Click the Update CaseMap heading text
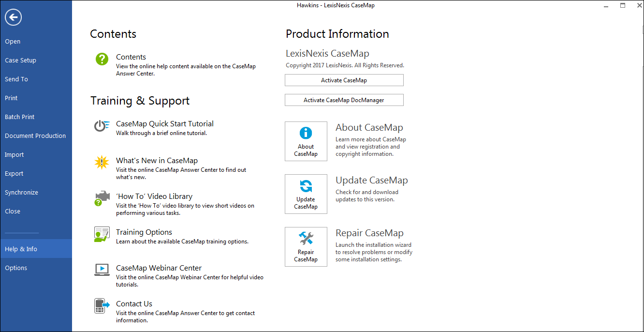 [372, 181]
